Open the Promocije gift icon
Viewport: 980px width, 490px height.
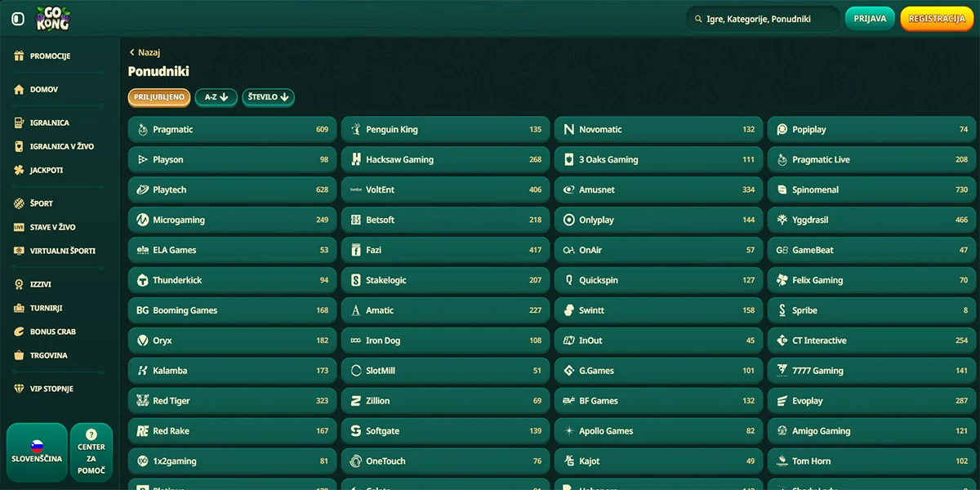[x=19, y=56]
